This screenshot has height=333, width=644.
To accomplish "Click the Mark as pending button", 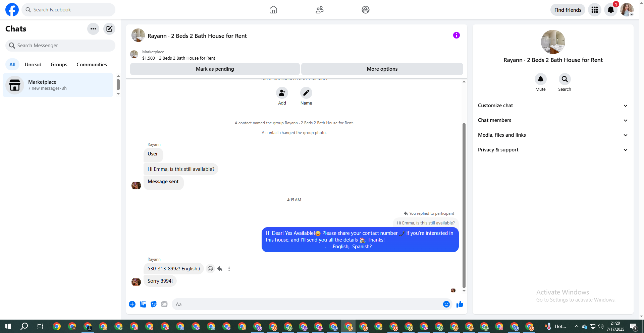I will point(215,69).
